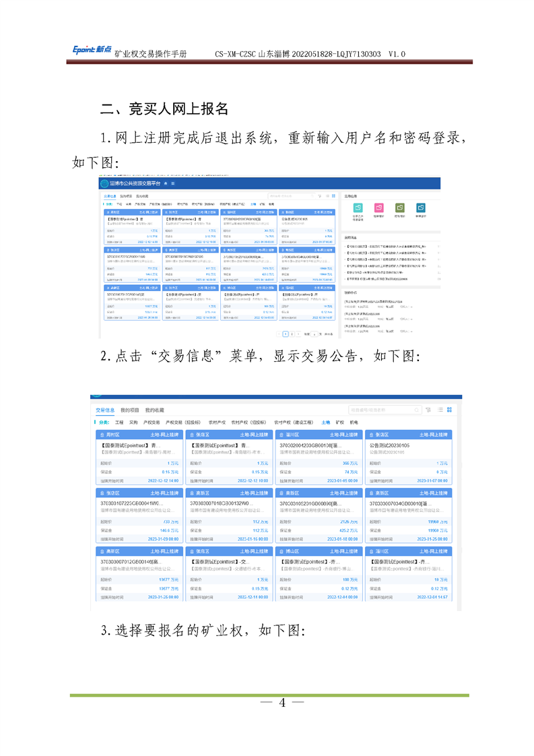Click the grid view icon in larger screenshot
The height and width of the screenshot is (756, 534).
pyautogui.click(x=449, y=410)
